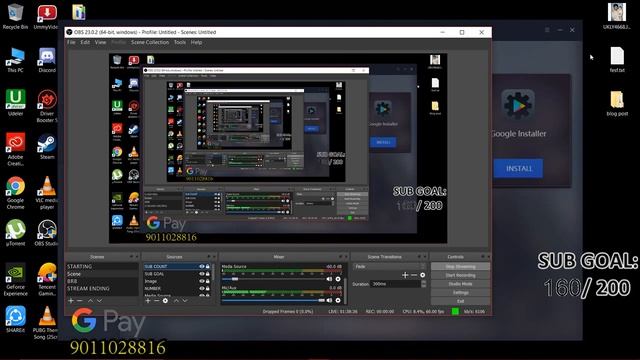
Task: Open the VLC media player desktop icon
Action: 47,193
